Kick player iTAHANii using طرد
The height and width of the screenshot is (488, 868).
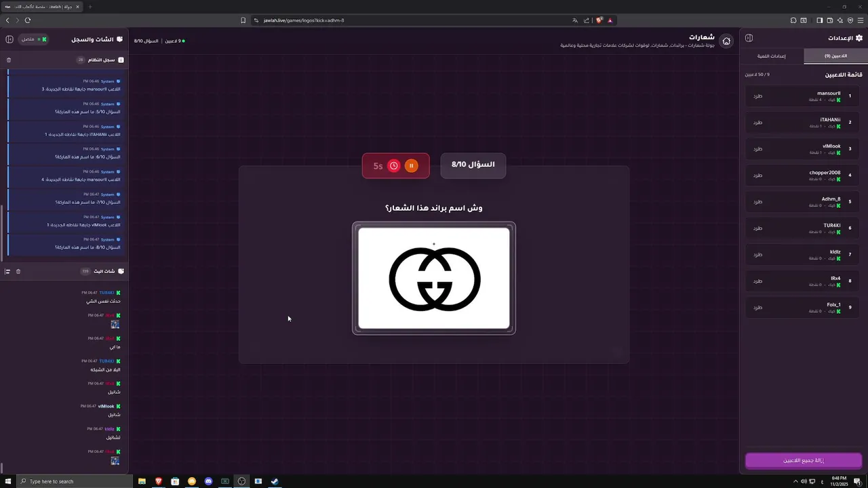tap(758, 122)
